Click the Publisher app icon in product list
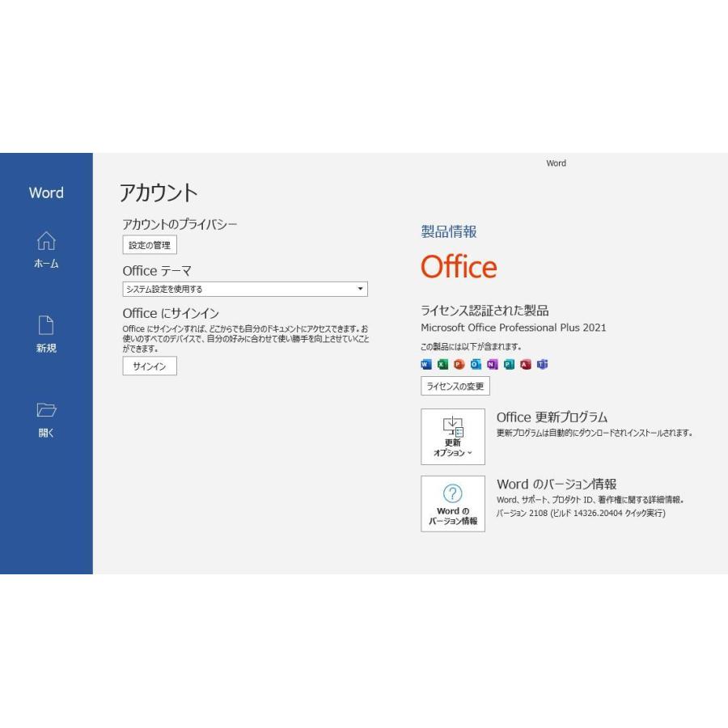 [509, 365]
